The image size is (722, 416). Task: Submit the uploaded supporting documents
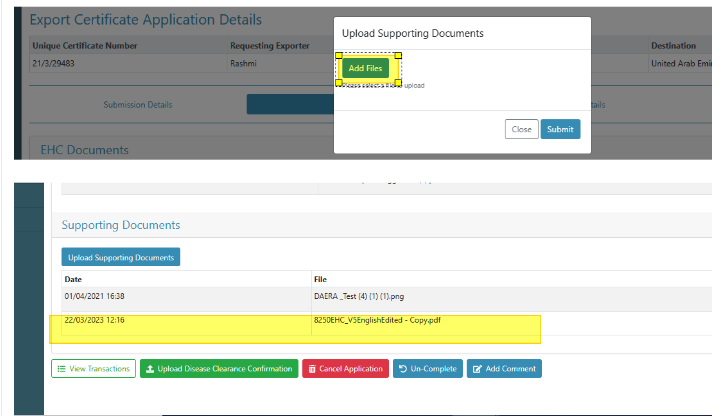560,129
